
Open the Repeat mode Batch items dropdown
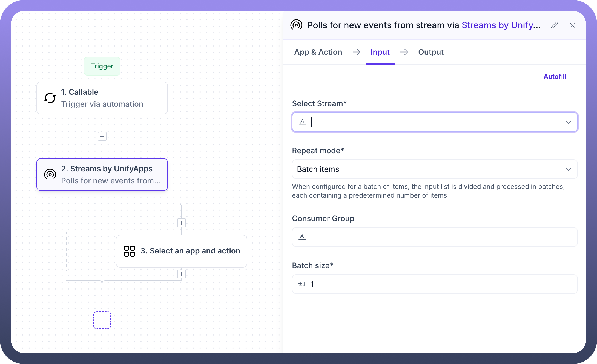[x=435, y=169]
